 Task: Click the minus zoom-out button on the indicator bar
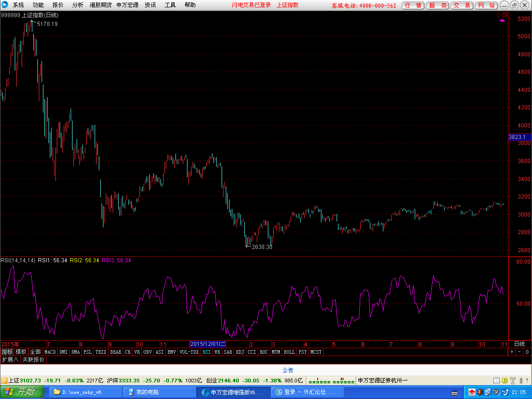click(520, 352)
